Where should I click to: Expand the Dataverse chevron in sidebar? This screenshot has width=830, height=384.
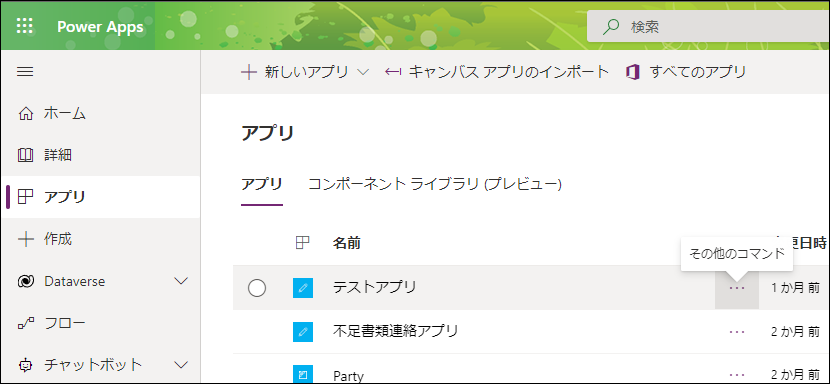click(x=181, y=281)
